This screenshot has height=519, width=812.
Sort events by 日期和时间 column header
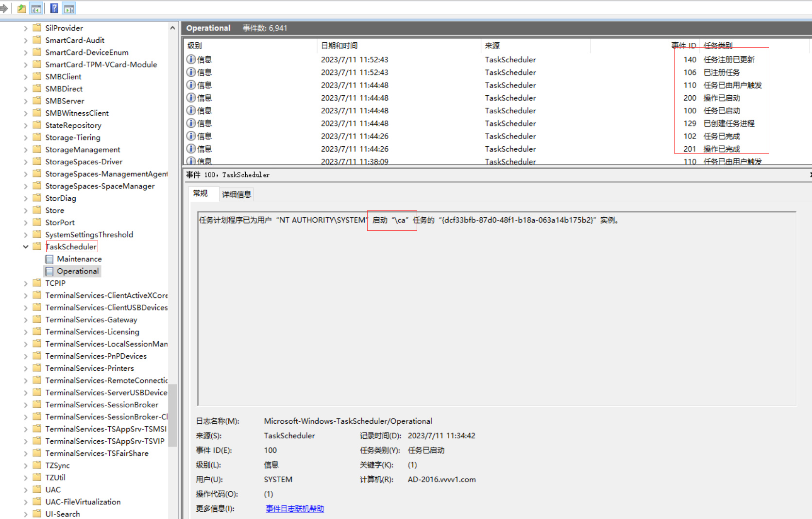[339, 46]
